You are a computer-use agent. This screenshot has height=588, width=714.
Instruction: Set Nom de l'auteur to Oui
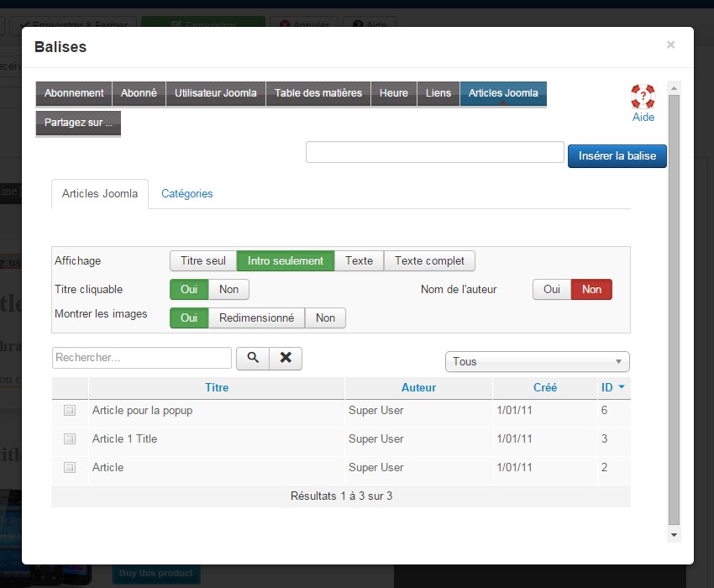coord(551,290)
